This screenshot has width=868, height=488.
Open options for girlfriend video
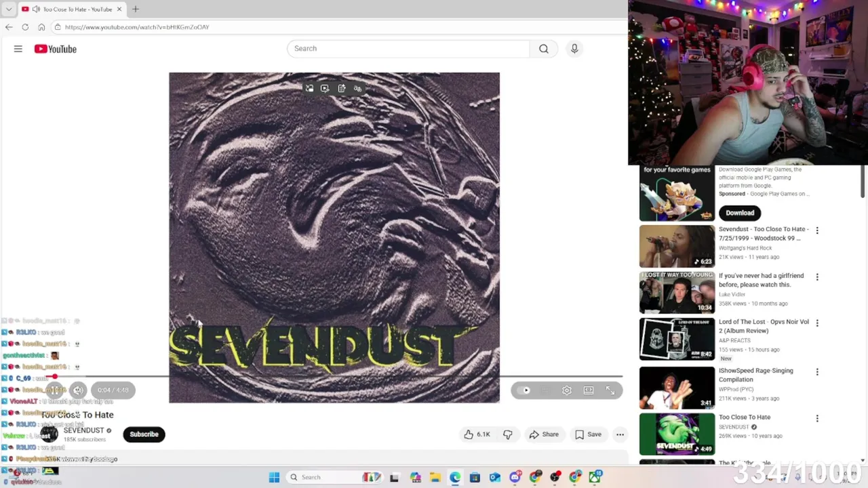817,277
